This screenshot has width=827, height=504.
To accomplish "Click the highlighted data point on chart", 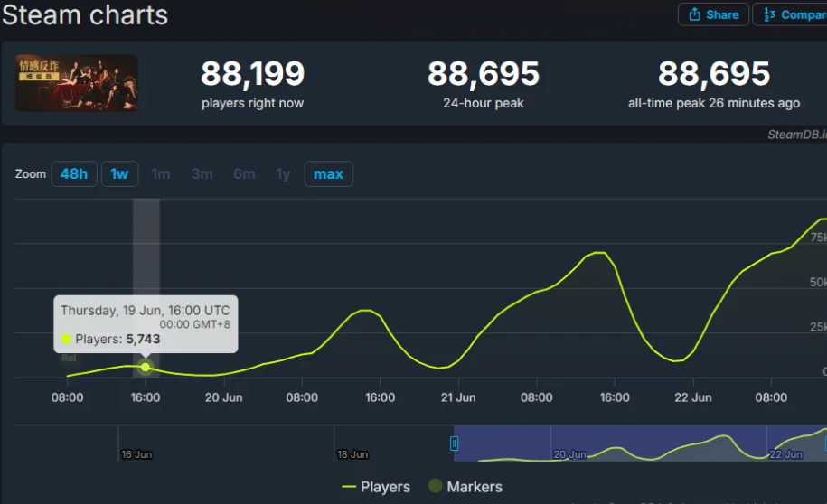I will (x=146, y=367).
